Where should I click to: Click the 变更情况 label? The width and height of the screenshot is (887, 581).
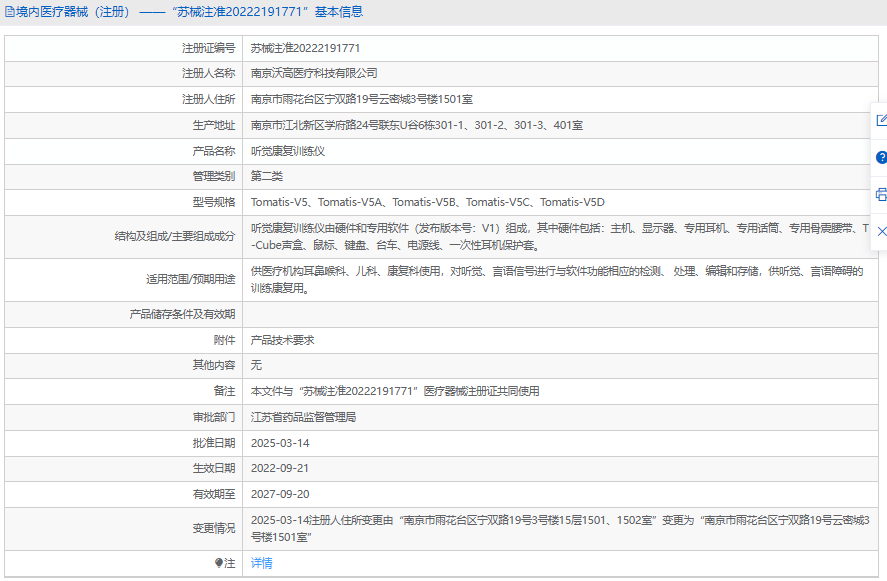214,528
